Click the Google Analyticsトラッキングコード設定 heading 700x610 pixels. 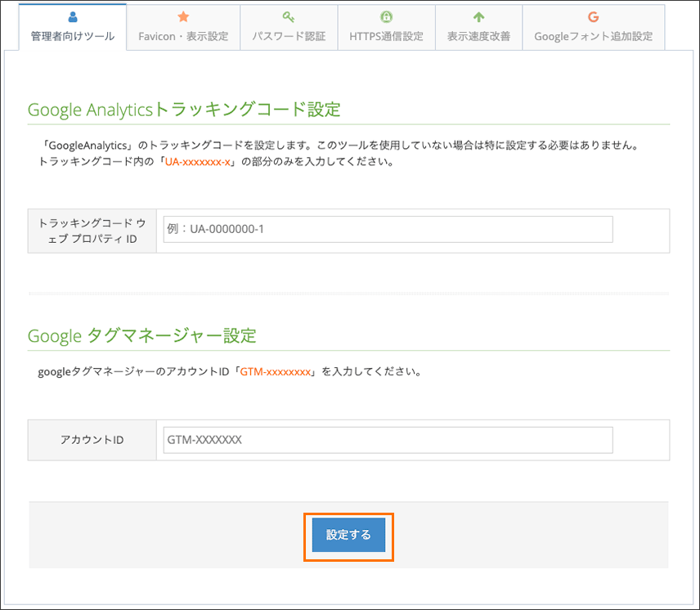tap(184, 110)
